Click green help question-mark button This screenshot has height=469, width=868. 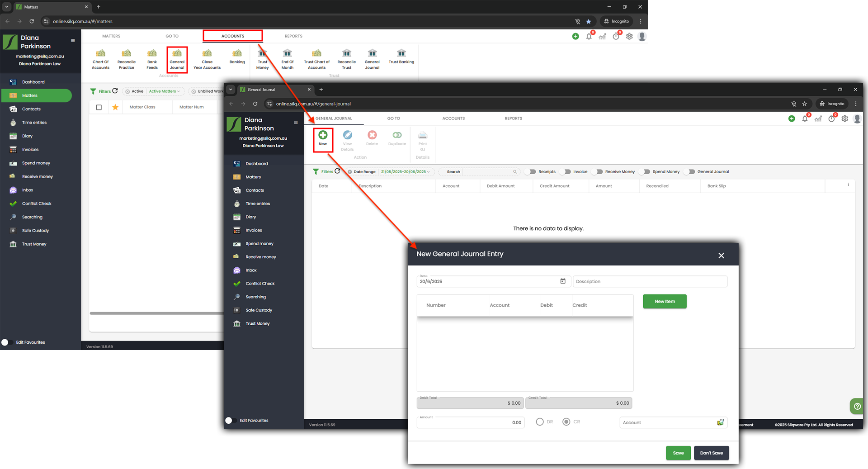coord(857,406)
